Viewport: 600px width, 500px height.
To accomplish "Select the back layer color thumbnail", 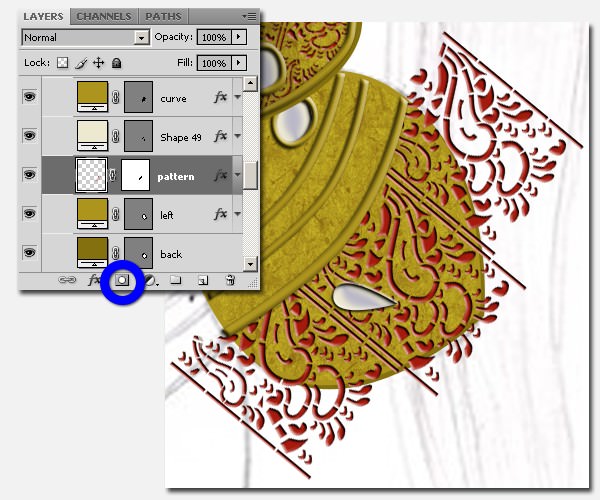I will coord(93,252).
